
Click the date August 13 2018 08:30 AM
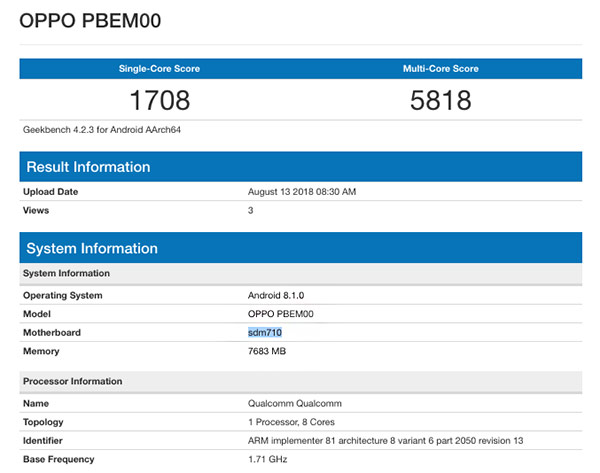point(302,192)
